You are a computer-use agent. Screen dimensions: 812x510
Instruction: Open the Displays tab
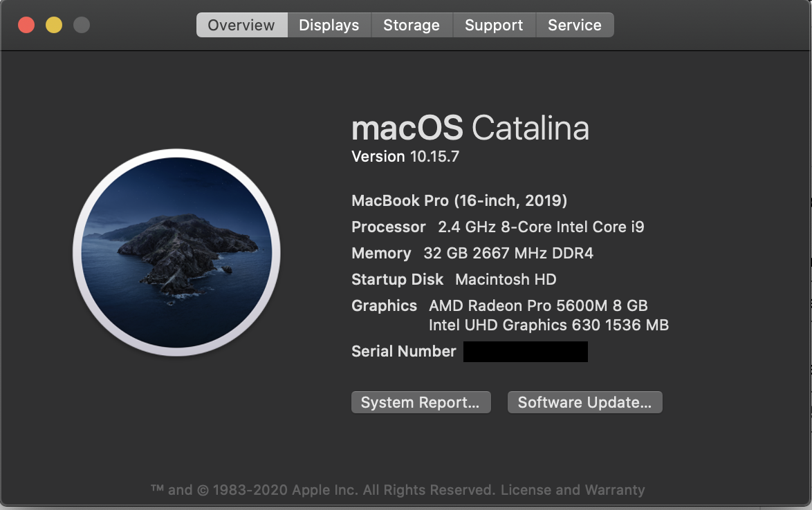click(x=329, y=26)
